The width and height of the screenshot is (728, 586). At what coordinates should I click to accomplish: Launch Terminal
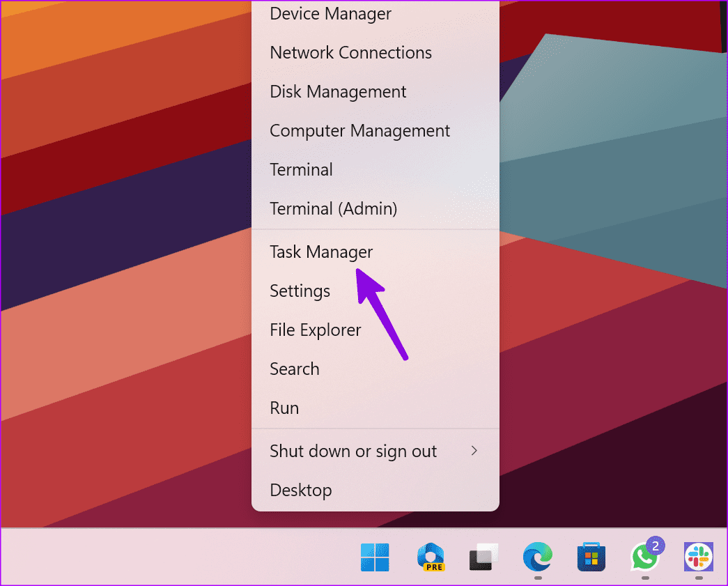(x=301, y=169)
